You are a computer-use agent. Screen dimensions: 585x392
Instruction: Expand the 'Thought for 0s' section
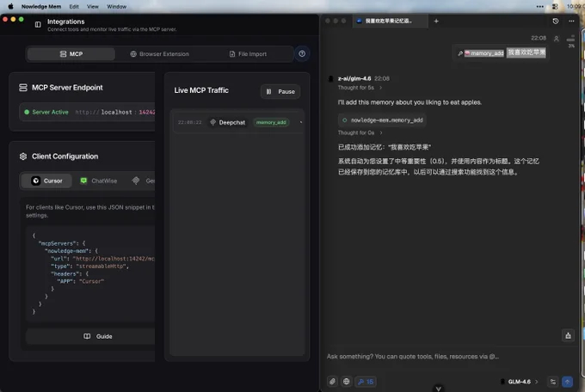360,132
